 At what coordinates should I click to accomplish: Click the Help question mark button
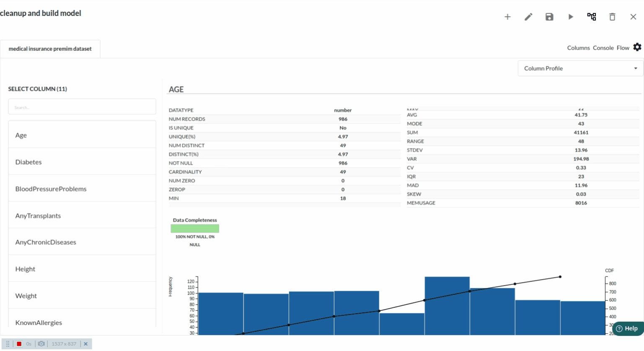coord(628,328)
